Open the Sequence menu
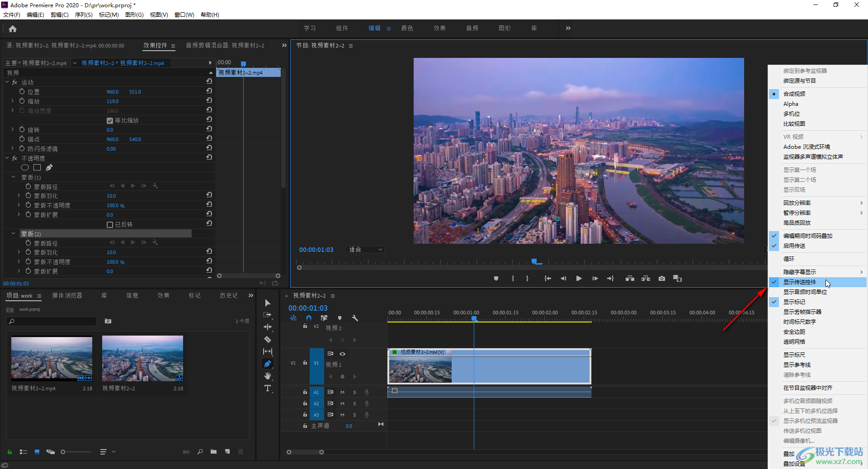Image resolution: width=868 pixels, height=469 pixels. (84, 15)
